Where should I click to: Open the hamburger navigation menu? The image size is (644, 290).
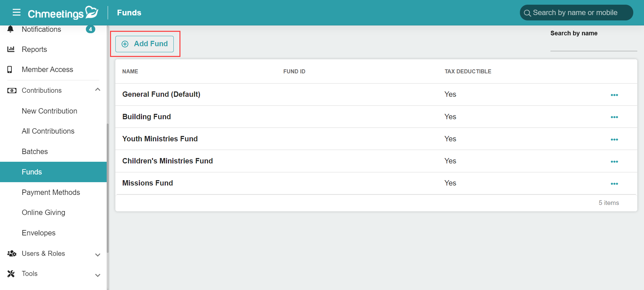pos(16,13)
